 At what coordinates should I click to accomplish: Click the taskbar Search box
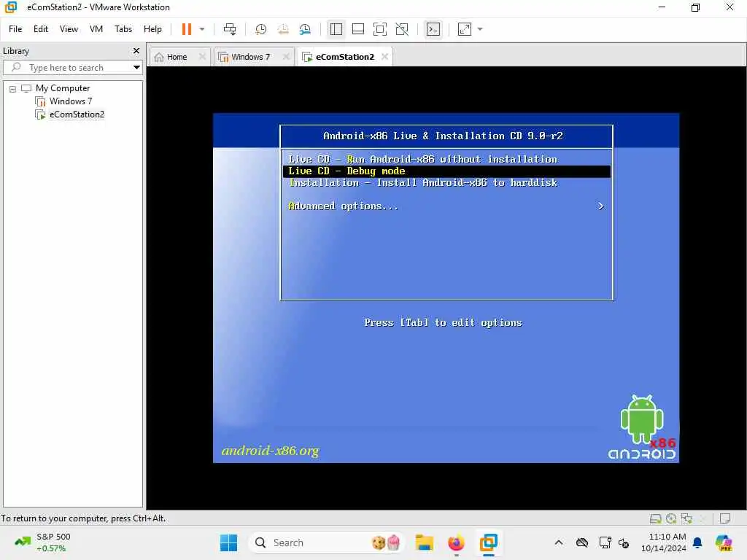[326, 542]
